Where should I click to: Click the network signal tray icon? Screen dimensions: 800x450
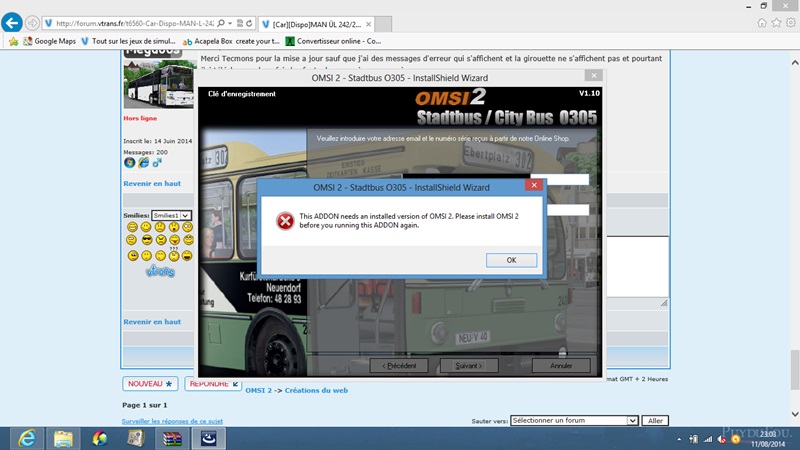pyautogui.click(x=708, y=439)
